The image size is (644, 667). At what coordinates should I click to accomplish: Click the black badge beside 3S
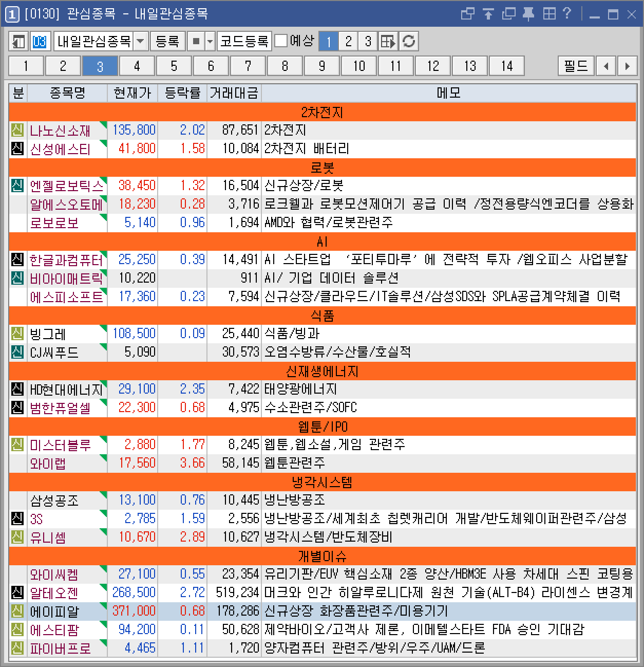click(17, 518)
